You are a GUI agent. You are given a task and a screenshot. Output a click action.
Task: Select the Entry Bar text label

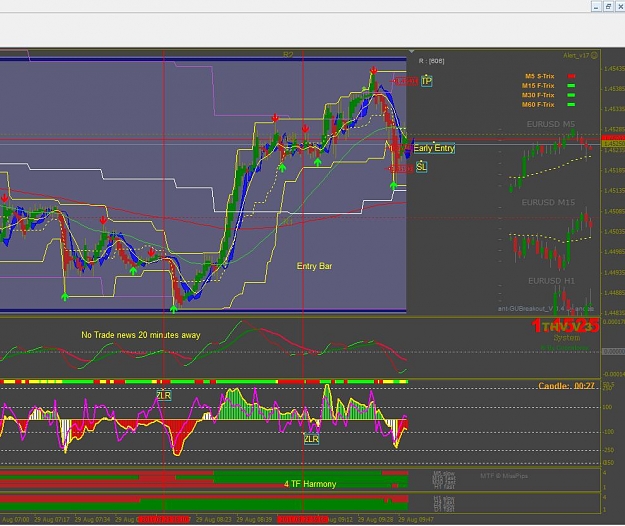(x=314, y=266)
